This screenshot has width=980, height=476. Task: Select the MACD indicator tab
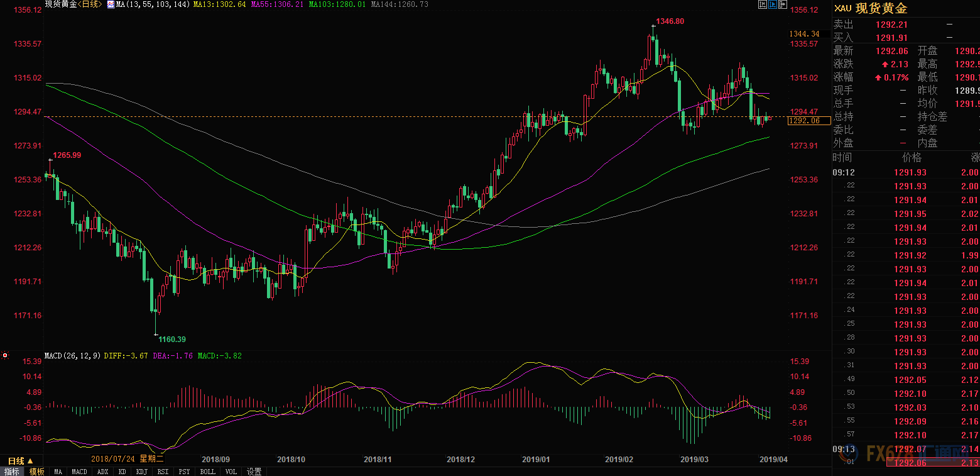click(x=79, y=472)
